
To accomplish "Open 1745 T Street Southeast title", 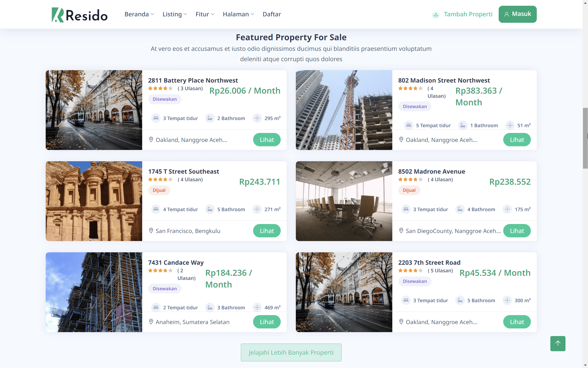I will click(184, 171).
